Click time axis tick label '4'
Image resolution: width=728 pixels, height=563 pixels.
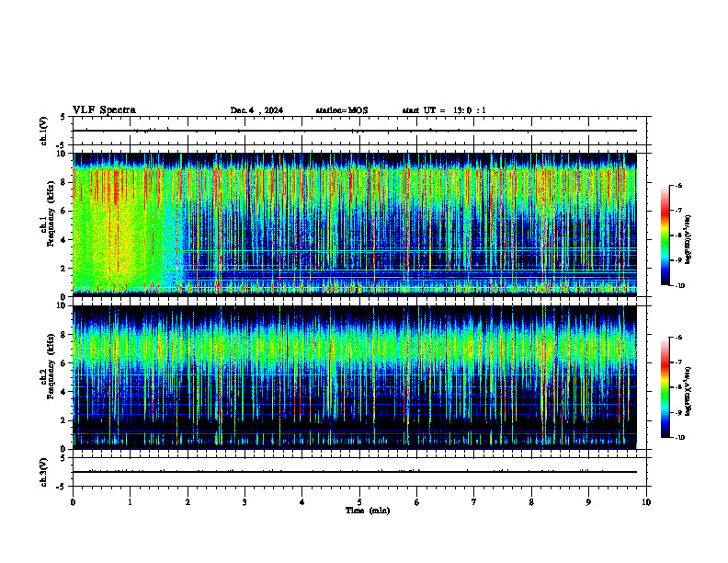point(302,502)
